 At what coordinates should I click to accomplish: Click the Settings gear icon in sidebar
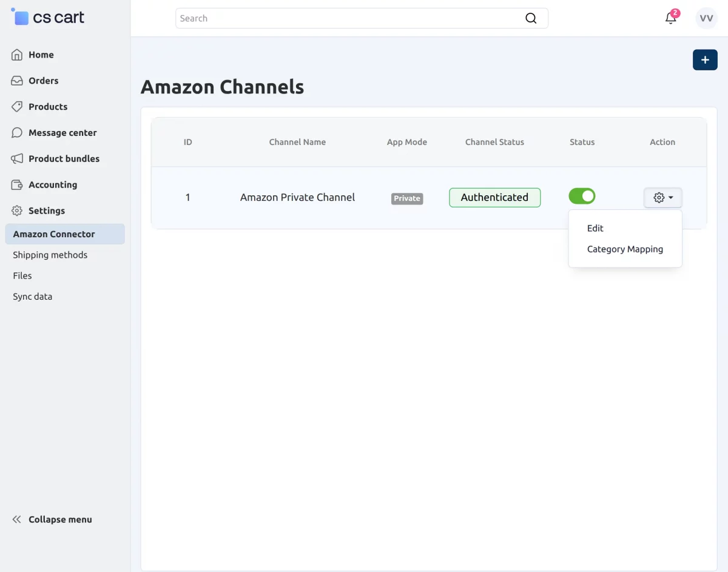pos(17,211)
